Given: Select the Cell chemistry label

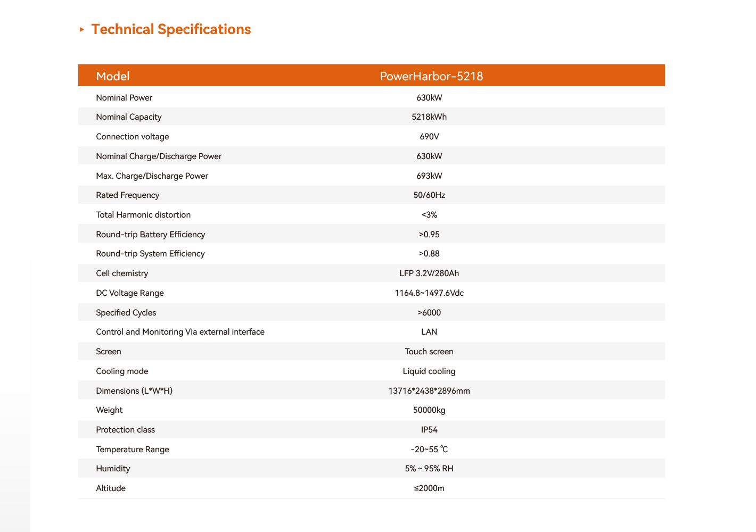Looking at the screenshot, I should [122, 273].
